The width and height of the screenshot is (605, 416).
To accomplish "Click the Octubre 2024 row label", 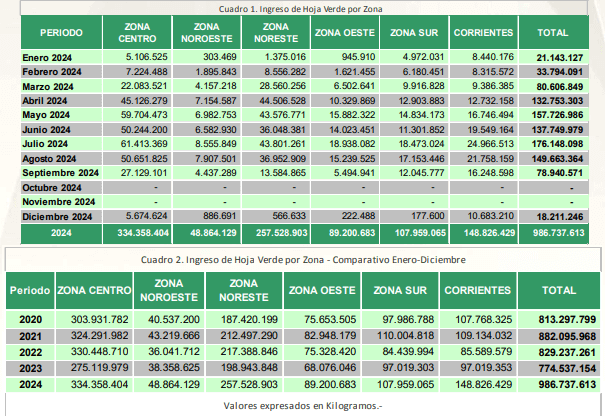I will point(51,188).
